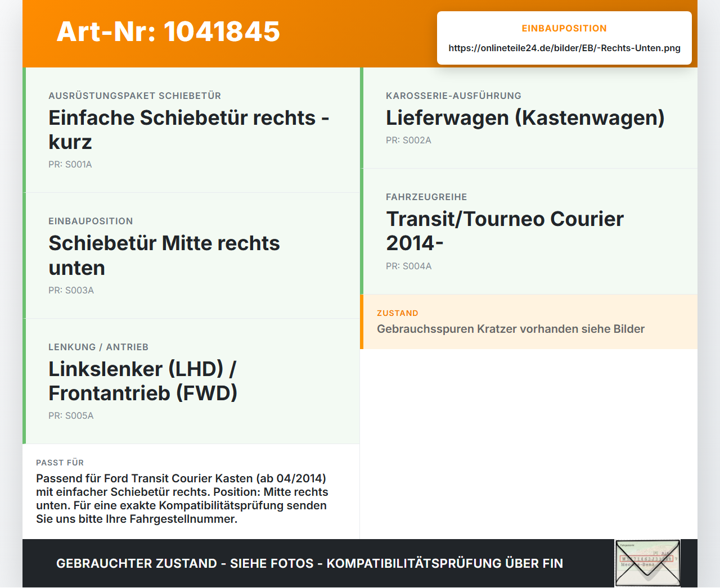Screen dimensions: 720x588
Task: Click the 'GEBRAUCHTER ZUSTAND - SIEHE FOTOS' footer text
Action: 309,563
